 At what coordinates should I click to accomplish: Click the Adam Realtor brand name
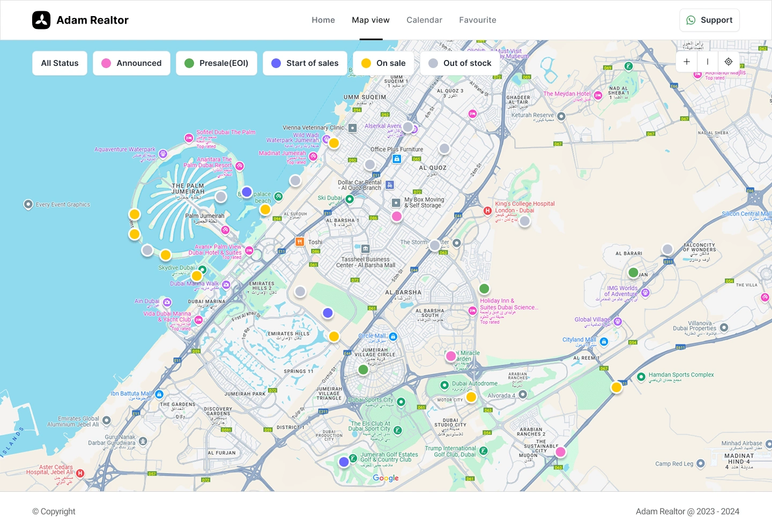93,20
